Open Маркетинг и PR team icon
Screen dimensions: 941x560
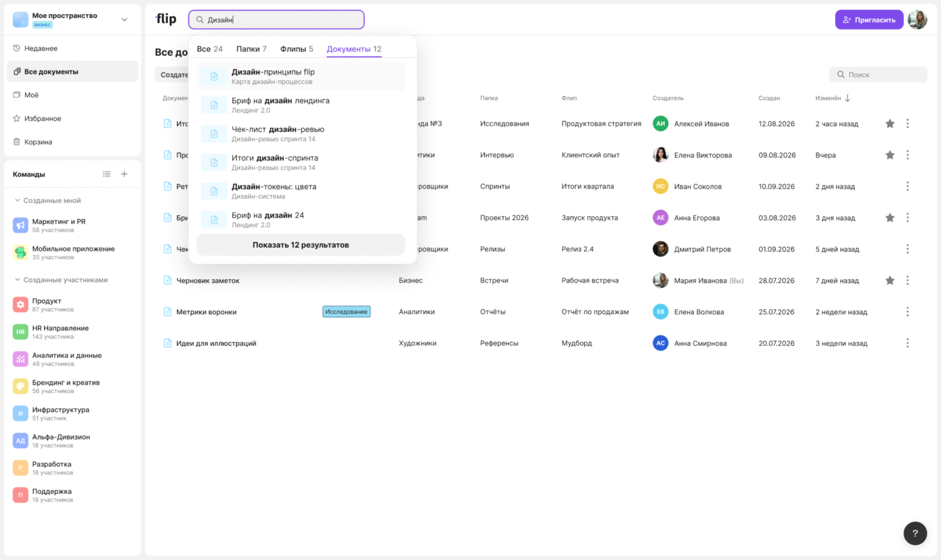click(21, 225)
